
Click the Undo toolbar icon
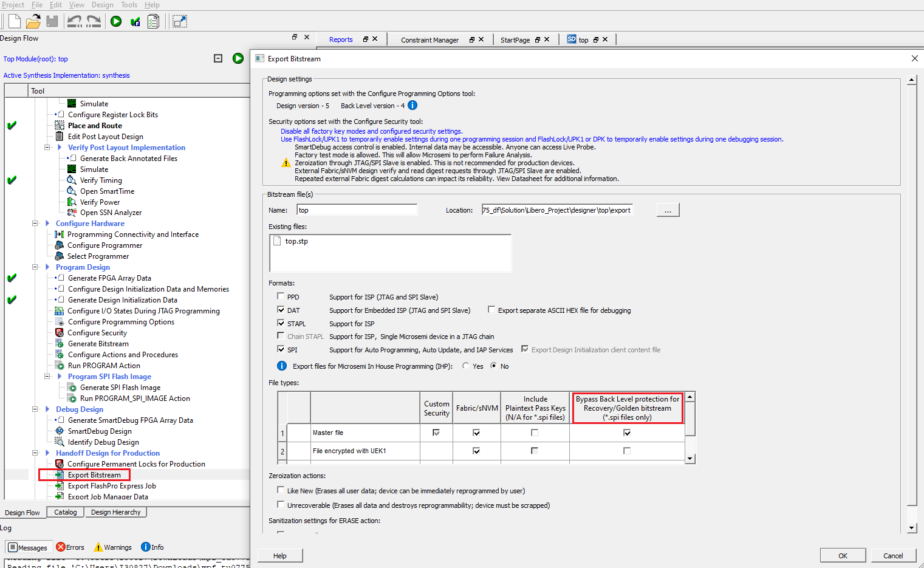coord(74,22)
